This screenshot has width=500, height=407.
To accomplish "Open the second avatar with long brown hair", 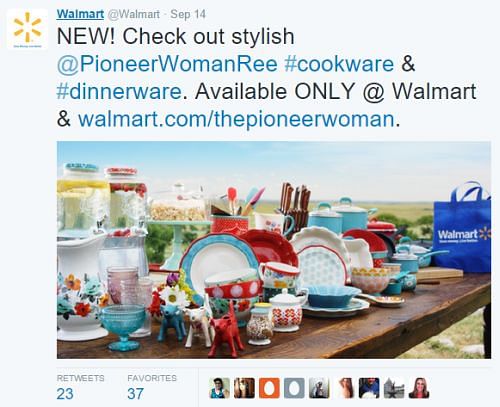I will coord(244,388).
